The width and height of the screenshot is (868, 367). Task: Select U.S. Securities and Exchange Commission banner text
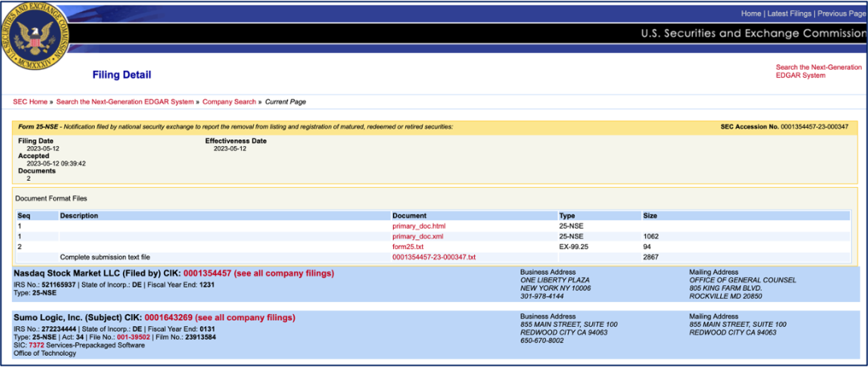pyautogui.click(x=754, y=34)
